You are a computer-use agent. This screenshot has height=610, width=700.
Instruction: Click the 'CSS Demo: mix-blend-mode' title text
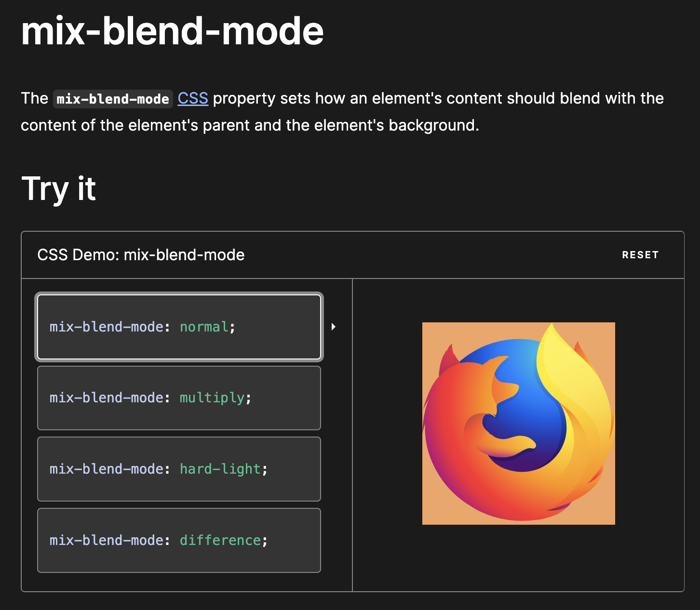pyautogui.click(x=141, y=255)
